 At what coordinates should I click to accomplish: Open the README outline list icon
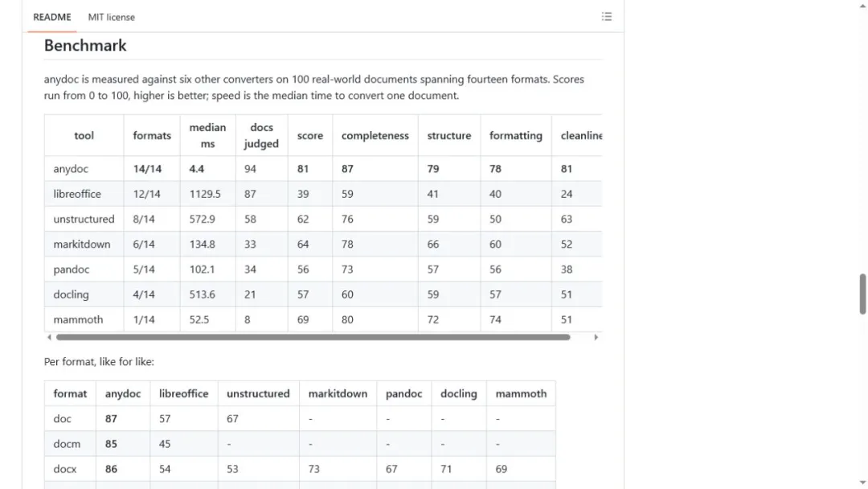[607, 17]
